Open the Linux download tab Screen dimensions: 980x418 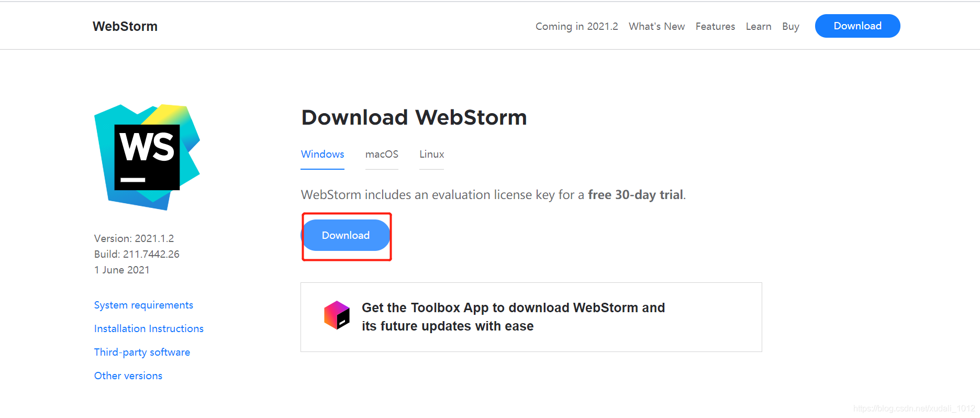[x=431, y=154]
